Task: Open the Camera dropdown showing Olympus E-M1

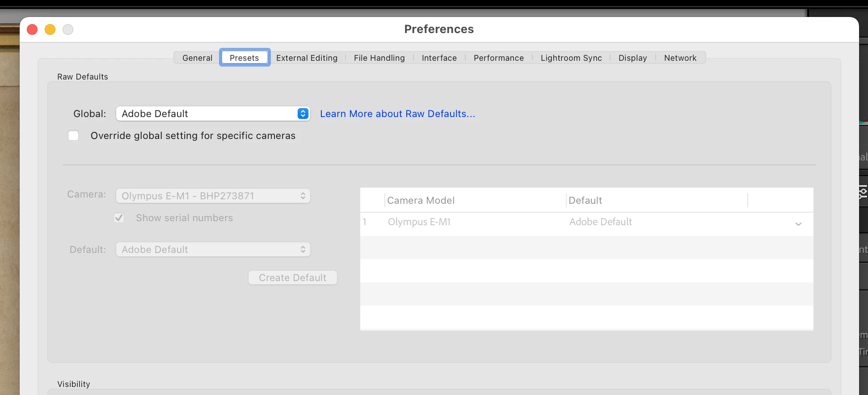Action: (213, 196)
